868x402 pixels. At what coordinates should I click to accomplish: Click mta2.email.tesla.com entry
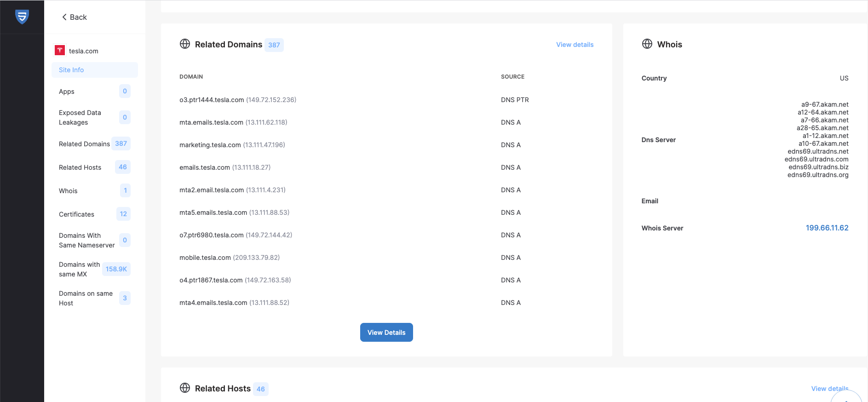[x=232, y=190]
